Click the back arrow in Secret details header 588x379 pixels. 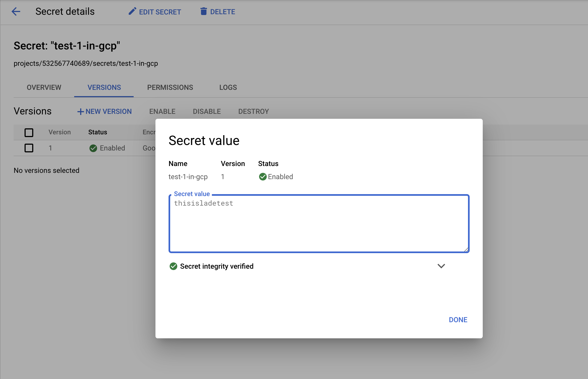tap(16, 11)
